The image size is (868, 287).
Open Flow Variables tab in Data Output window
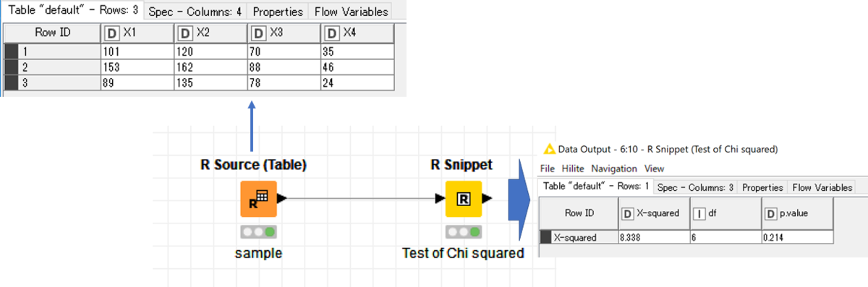(x=822, y=187)
